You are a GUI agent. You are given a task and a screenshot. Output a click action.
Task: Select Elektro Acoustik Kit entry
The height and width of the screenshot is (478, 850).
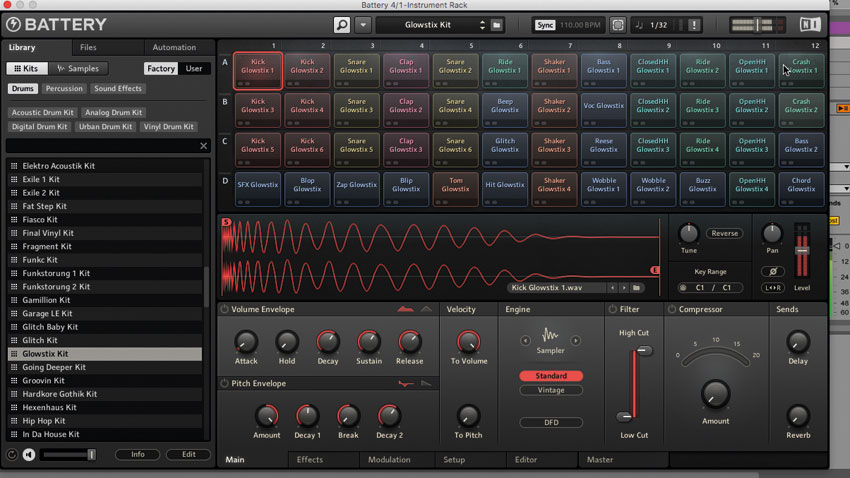coord(105,166)
